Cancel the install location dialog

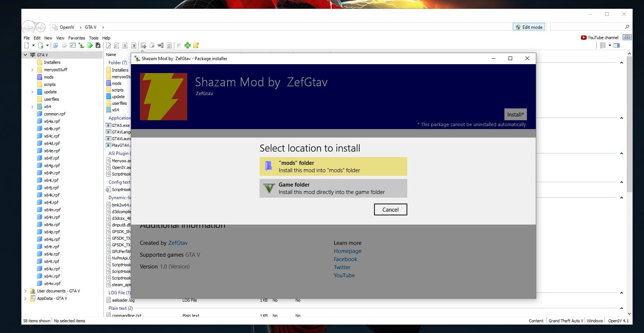pyautogui.click(x=390, y=209)
